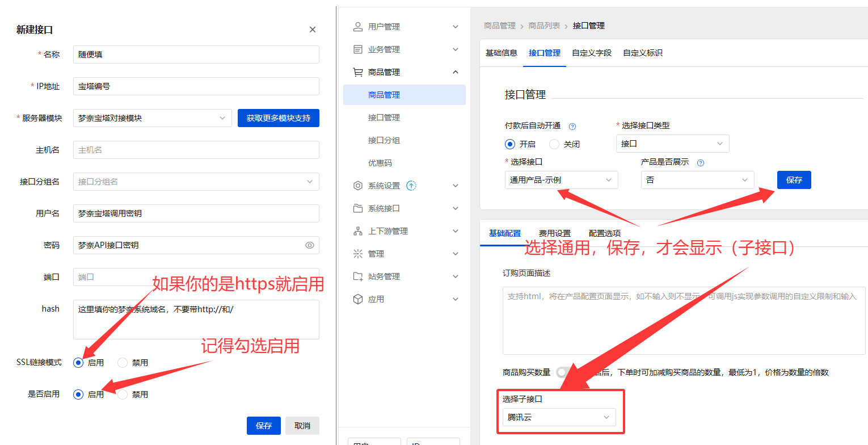Click the 获取更多模块支持 button

point(278,117)
